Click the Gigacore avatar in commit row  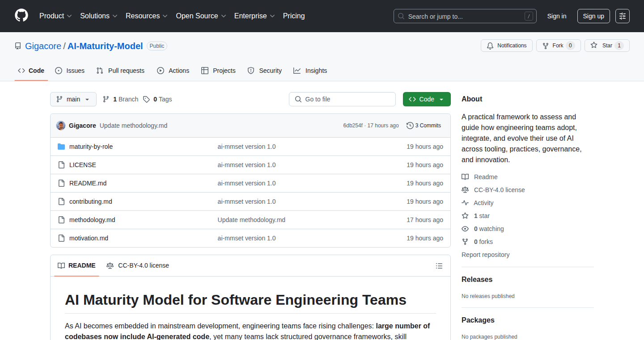click(61, 126)
